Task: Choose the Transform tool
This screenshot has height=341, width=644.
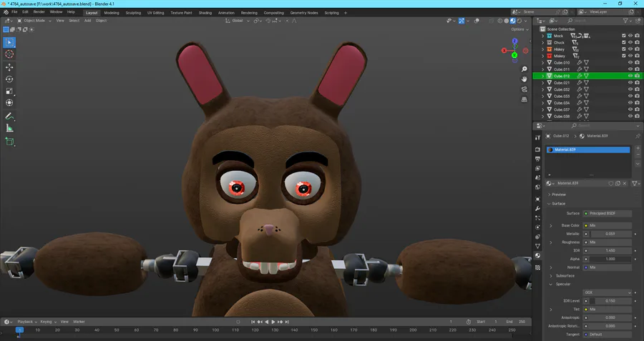Action: coord(9,103)
